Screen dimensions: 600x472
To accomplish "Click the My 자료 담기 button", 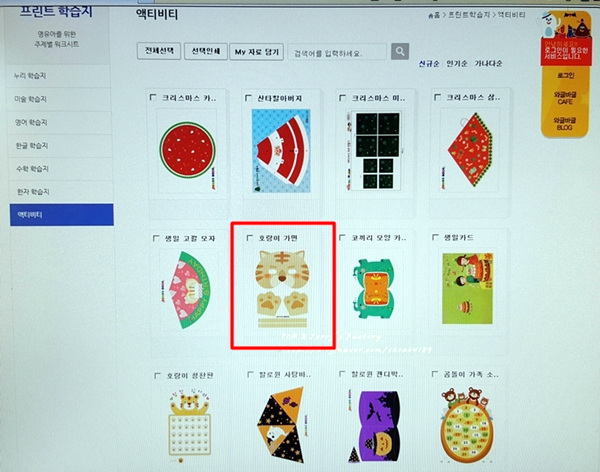I will coord(256,52).
